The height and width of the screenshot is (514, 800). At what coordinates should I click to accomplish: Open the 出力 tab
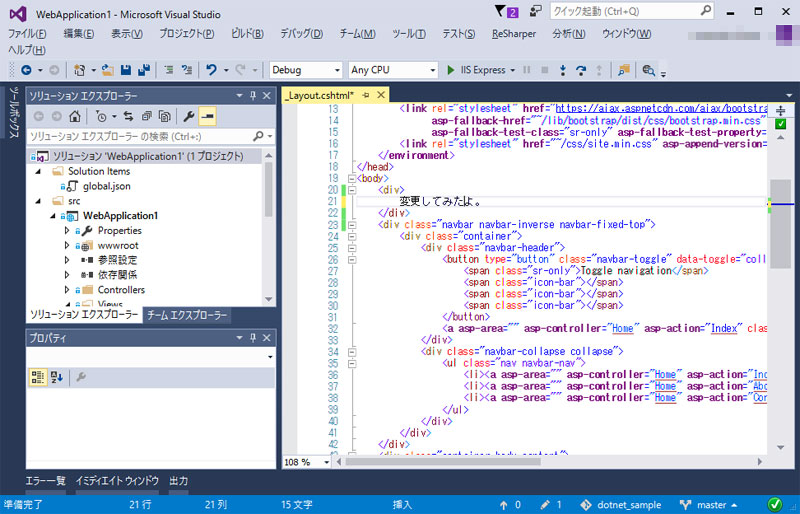pos(179,481)
